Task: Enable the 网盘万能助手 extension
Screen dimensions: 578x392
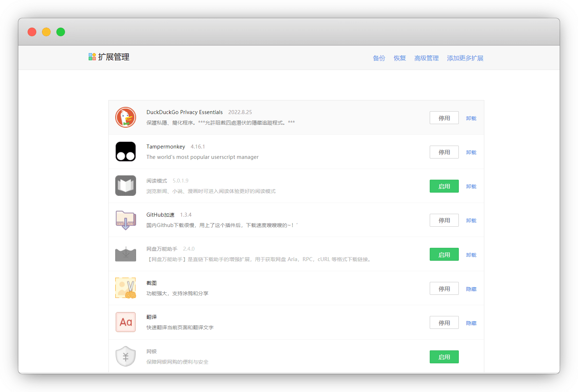Action: 444,255
